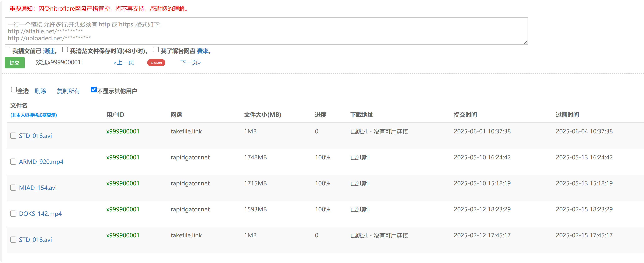
Task: Click size cell 1748MB
Action: pyautogui.click(x=255, y=157)
